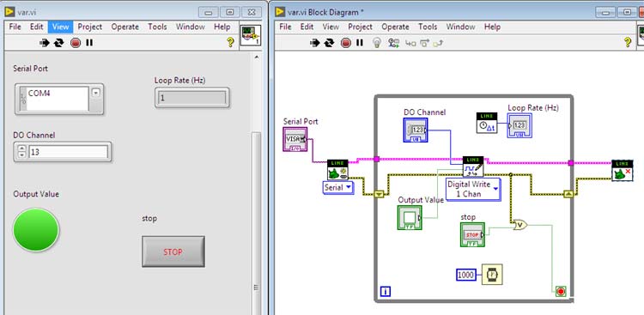Image resolution: width=644 pixels, height=315 pixels.
Task: Click the Loop Rate (Hz) indicator field
Action: [191, 98]
